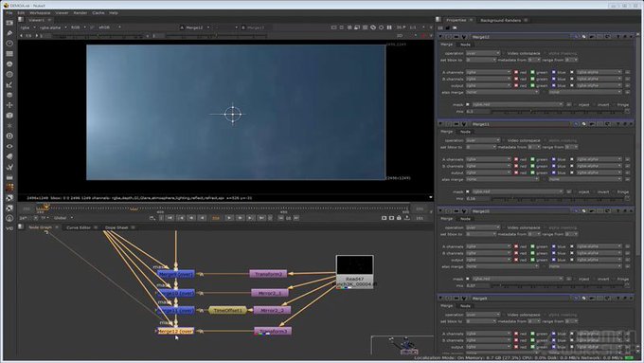Viewport: 644px width, 363px height.
Task: Enable Merge10 inject checkbox
Action: point(575,279)
